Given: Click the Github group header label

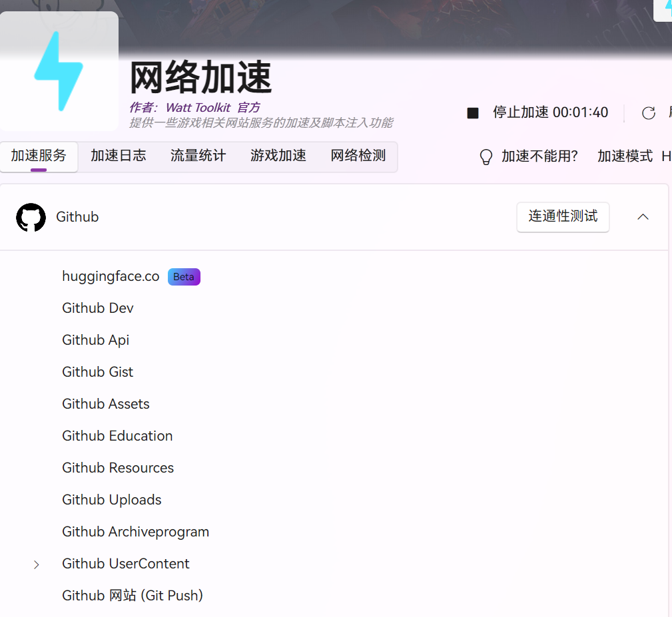Looking at the screenshot, I should (77, 217).
